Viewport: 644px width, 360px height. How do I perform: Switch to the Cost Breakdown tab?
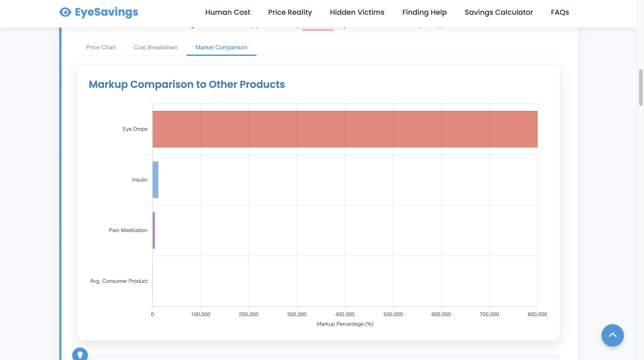coord(155,47)
